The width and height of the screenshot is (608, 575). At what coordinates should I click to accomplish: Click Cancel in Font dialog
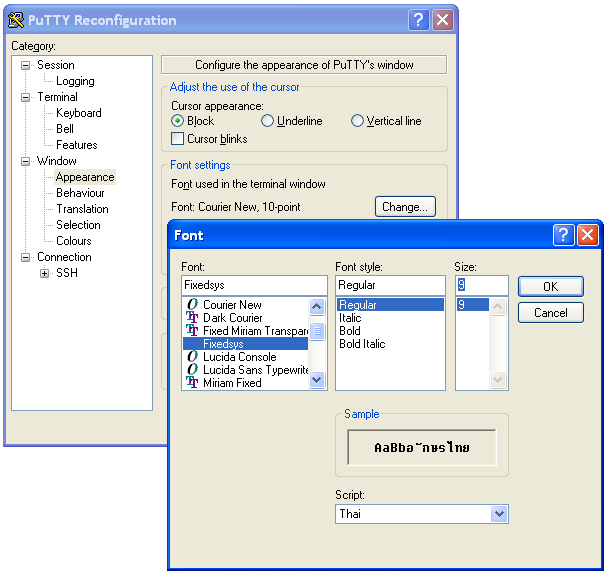pos(551,313)
